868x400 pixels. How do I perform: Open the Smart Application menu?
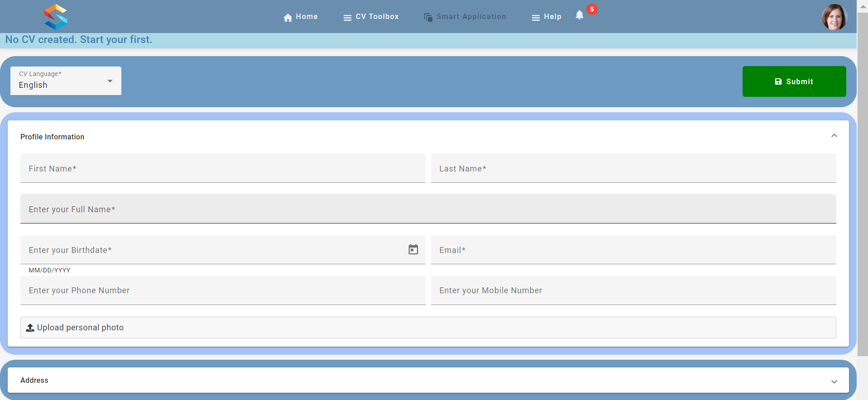click(465, 17)
